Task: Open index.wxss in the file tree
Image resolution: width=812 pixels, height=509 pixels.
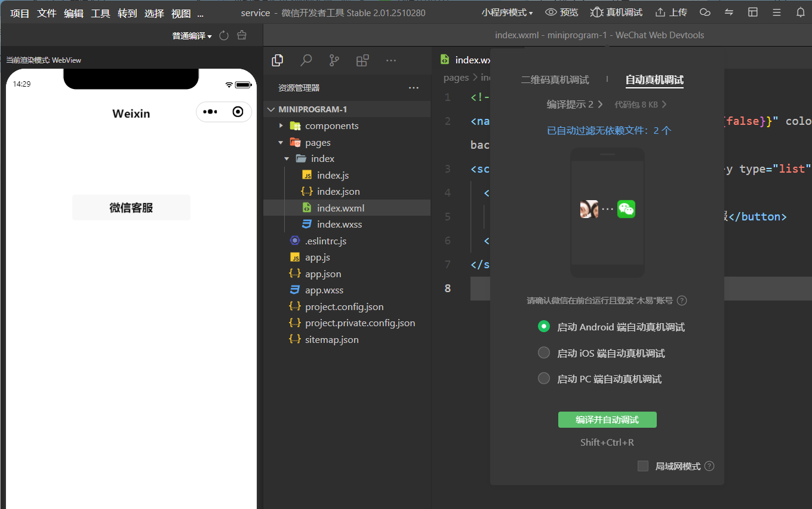Action: [339, 224]
